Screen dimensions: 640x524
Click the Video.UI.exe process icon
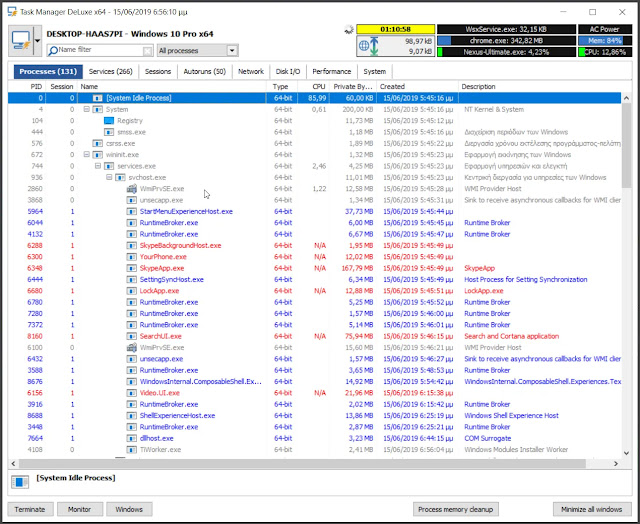131,393
